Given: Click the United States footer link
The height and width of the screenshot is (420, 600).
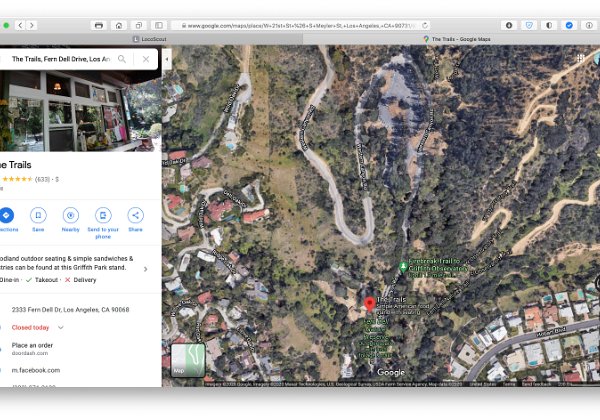Looking at the screenshot, I should [484, 384].
